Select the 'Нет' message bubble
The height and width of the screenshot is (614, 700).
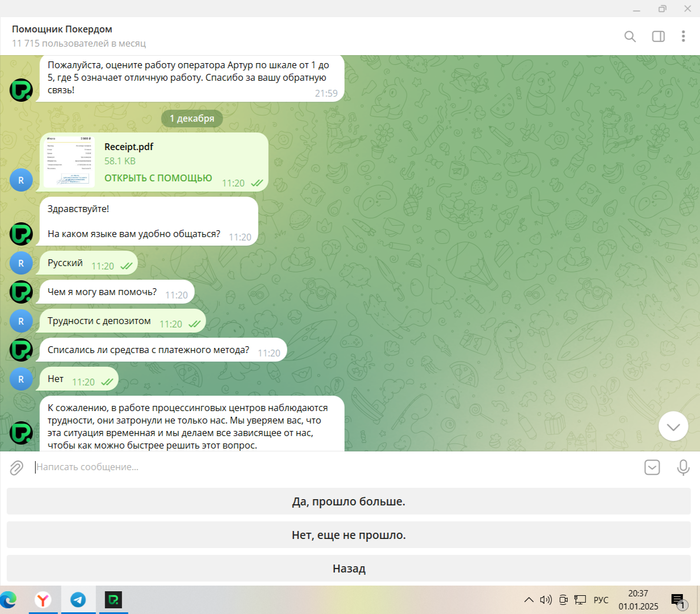click(79, 379)
